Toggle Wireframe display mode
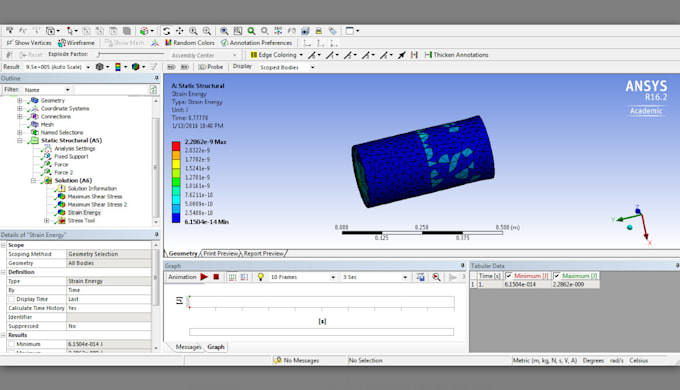This screenshot has height=390, width=680. point(76,43)
